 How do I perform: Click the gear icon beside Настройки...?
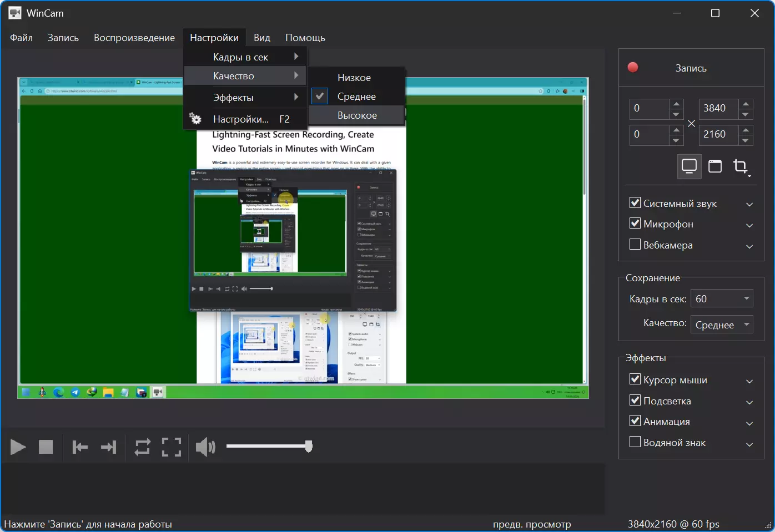(x=195, y=119)
